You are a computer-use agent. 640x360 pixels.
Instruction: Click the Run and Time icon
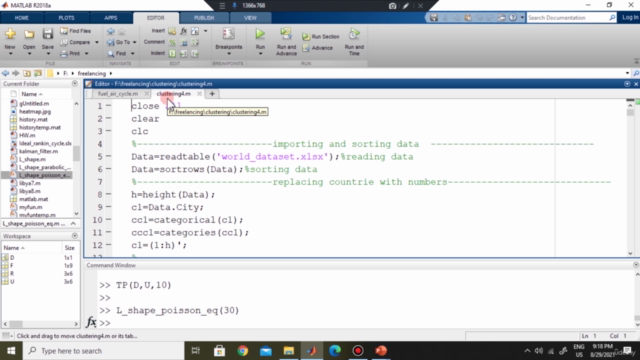354,34
